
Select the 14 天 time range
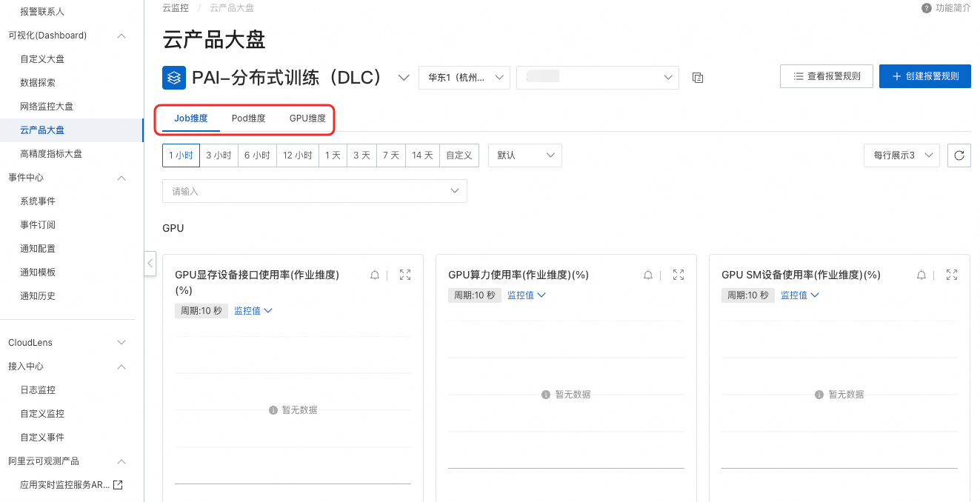(x=422, y=155)
